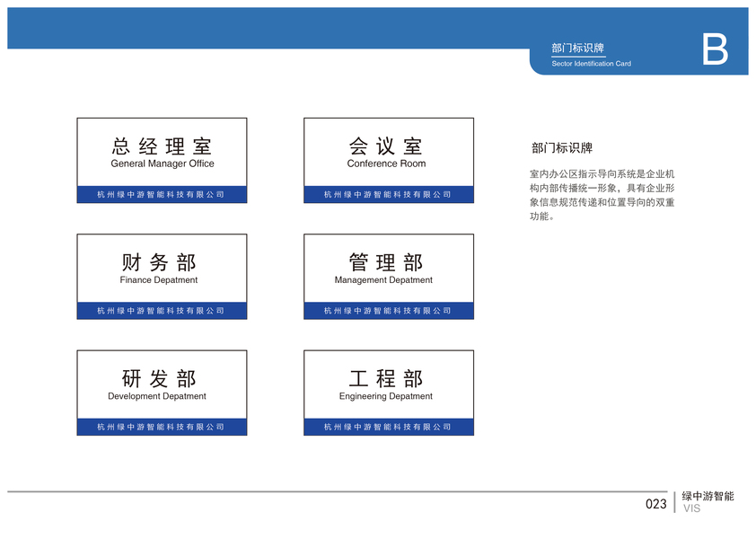Viewport: 756px width, 539px height.
Task: Click the 会议室 Chinese title
Action: click(386, 146)
